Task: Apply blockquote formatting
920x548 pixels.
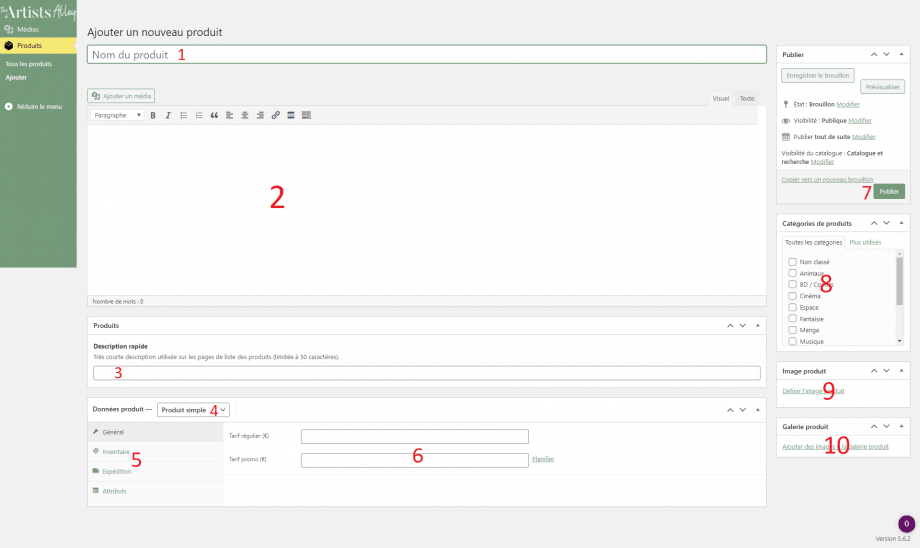Action: click(214, 116)
